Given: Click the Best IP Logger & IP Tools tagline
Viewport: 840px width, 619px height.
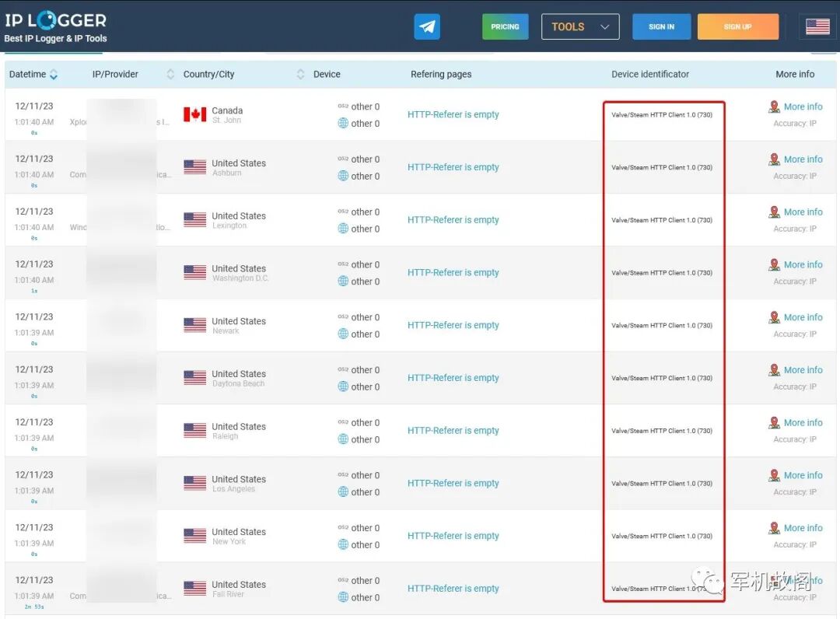Looking at the screenshot, I should pos(56,39).
